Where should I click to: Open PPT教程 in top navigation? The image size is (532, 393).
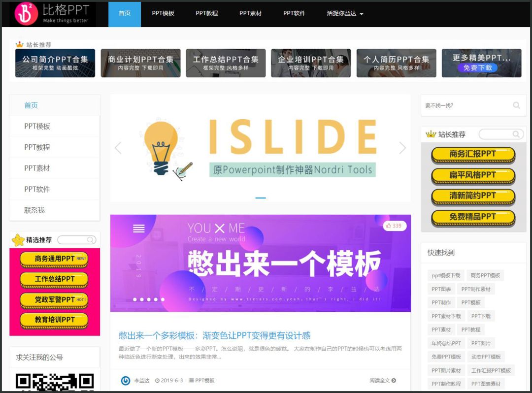click(x=206, y=14)
